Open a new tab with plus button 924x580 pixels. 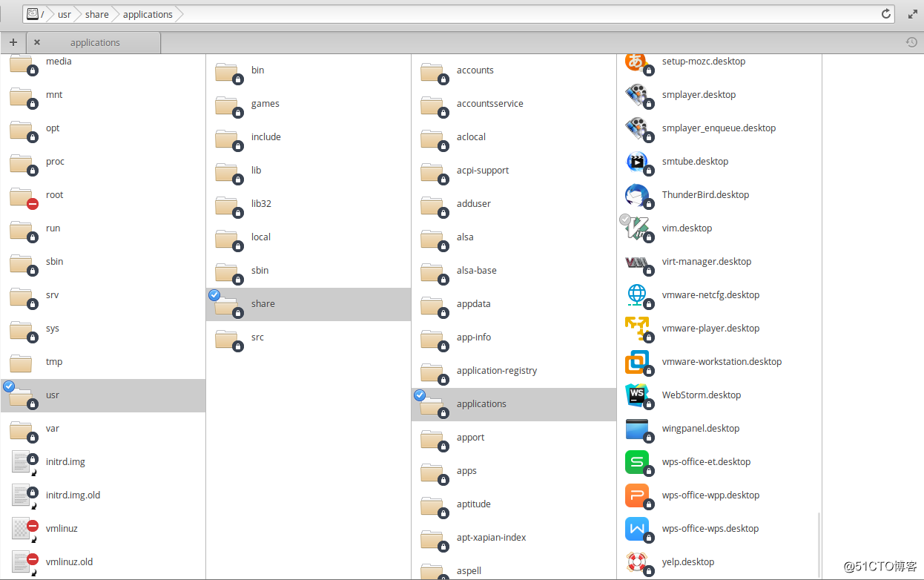click(x=13, y=42)
